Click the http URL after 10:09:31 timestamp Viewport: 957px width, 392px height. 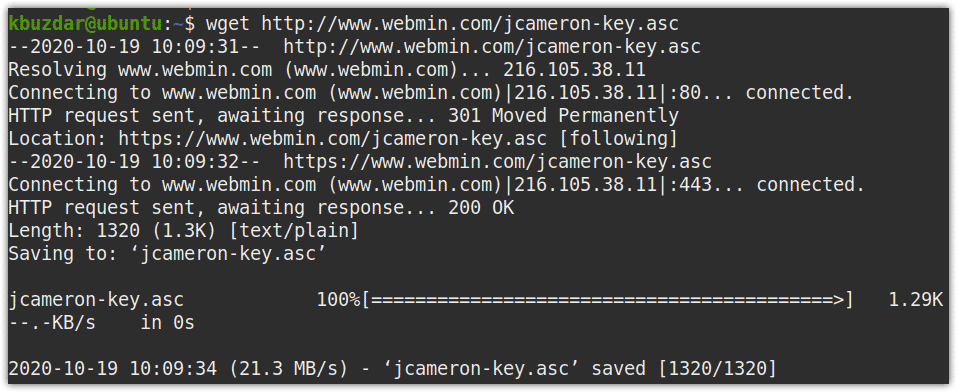493,46
